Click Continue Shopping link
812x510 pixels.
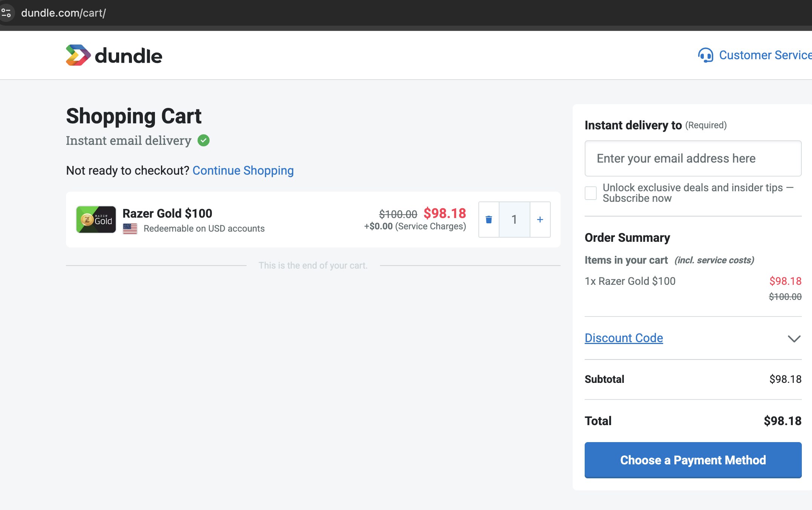pyautogui.click(x=243, y=171)
